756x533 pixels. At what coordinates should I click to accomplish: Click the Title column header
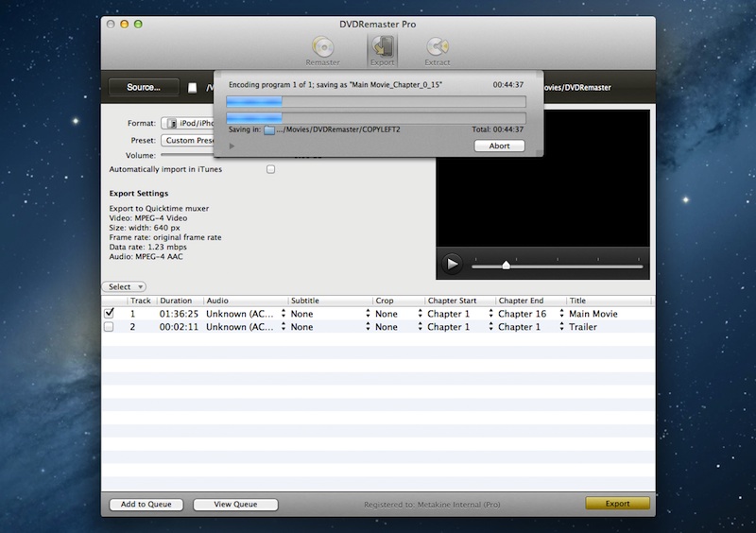tap(577, 301)
